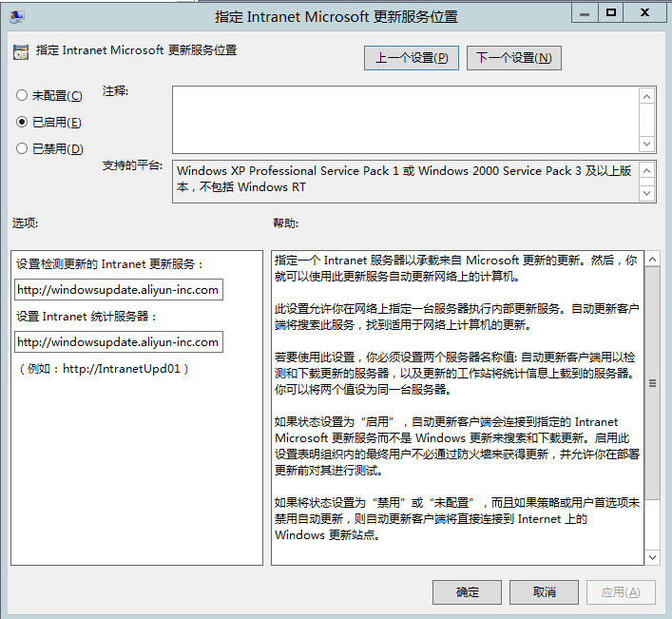This screenshot has width=672, height=619.
Task: Click the 注释 box scroll-down arrow
Action: (x=647, y=144)
